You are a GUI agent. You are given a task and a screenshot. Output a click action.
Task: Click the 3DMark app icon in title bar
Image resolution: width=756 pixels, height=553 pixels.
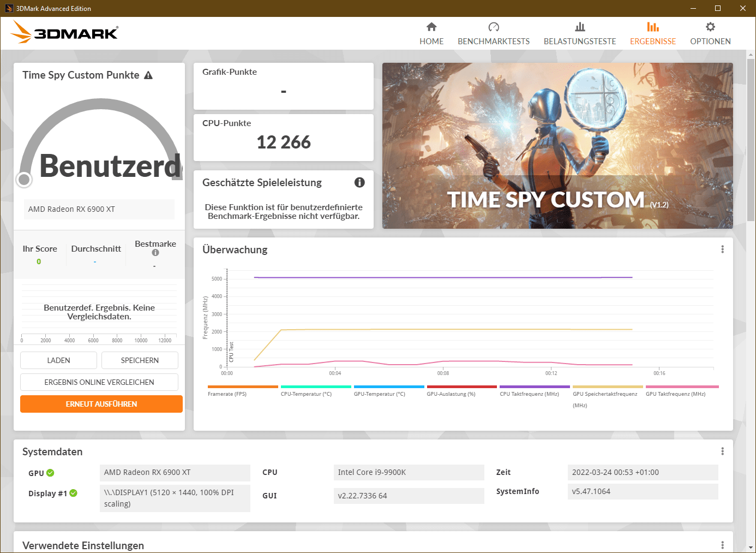point(9,8)
